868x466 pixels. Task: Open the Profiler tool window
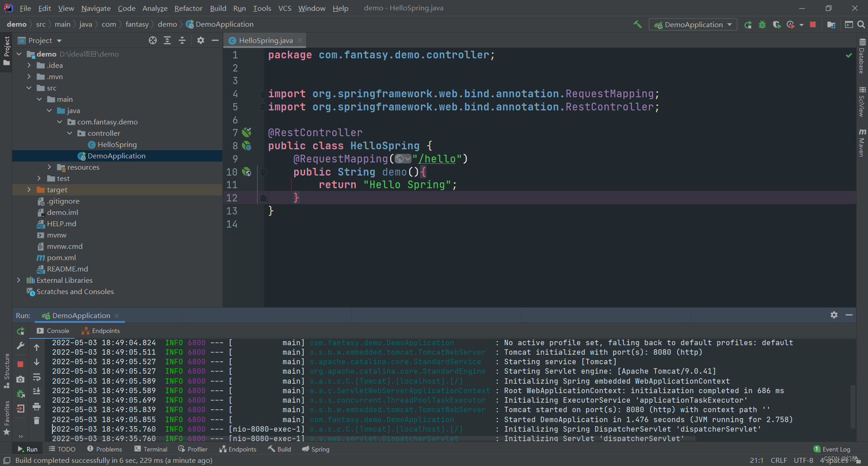193,449
